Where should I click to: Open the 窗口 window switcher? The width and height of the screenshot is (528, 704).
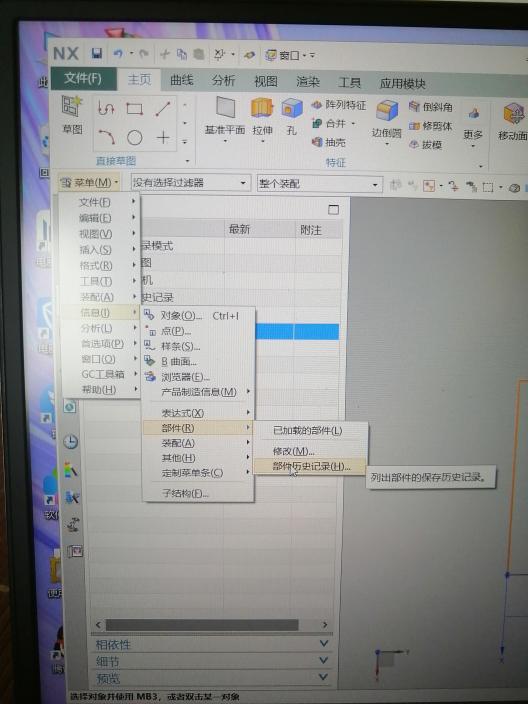(x=285, y=55)
